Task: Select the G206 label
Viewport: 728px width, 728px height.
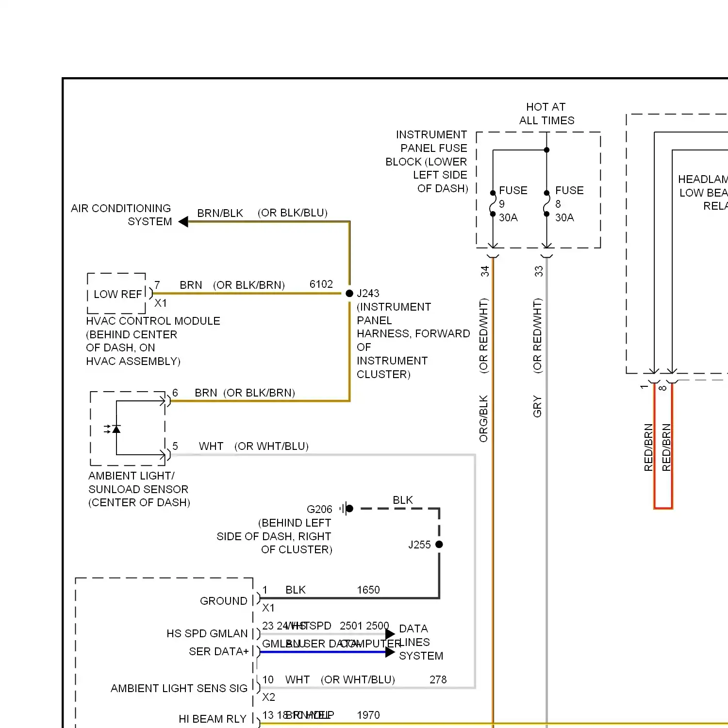Action: coord(319,509)
